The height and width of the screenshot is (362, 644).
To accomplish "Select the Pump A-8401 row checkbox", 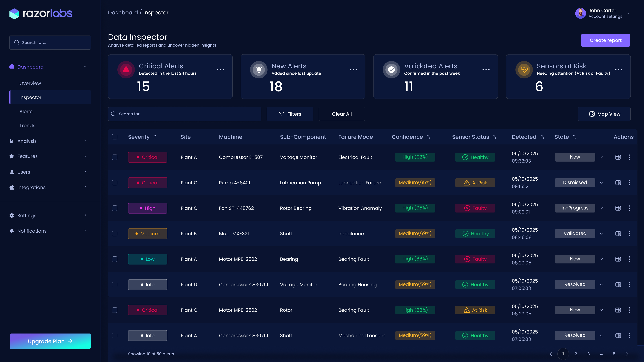I will pos(115,183).
